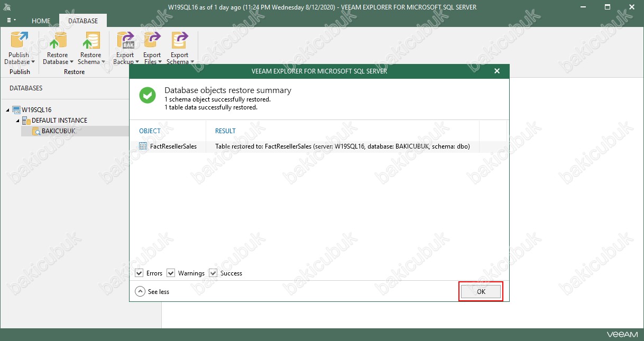Sort by the RESULT column header
Viewport: 644px width, 341px height.
225,131
